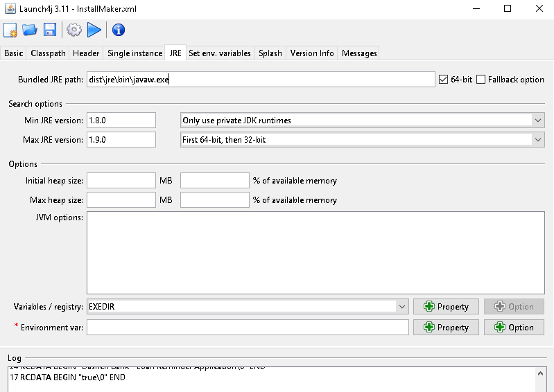Open 'Only use private JDK runtimes' dropdown
Image resolution: width=554 pixels, height=392 pixels.
click(x=363, y=121)
